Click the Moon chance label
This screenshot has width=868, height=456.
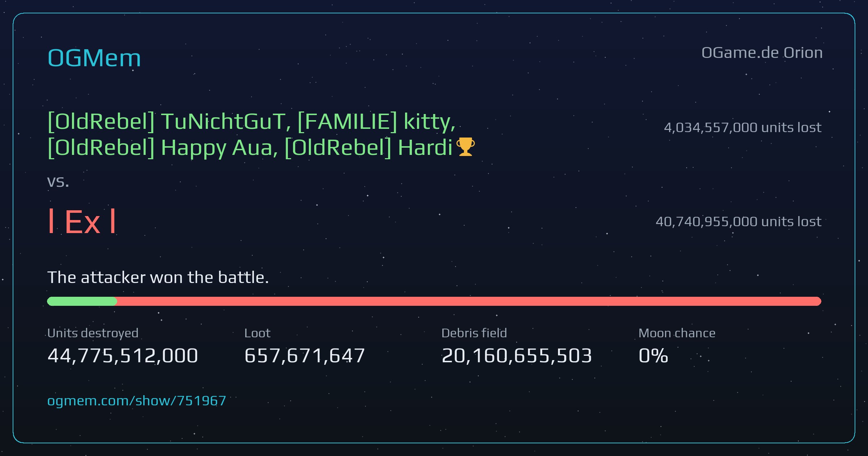pyautogui.click(x=677, y=333)
